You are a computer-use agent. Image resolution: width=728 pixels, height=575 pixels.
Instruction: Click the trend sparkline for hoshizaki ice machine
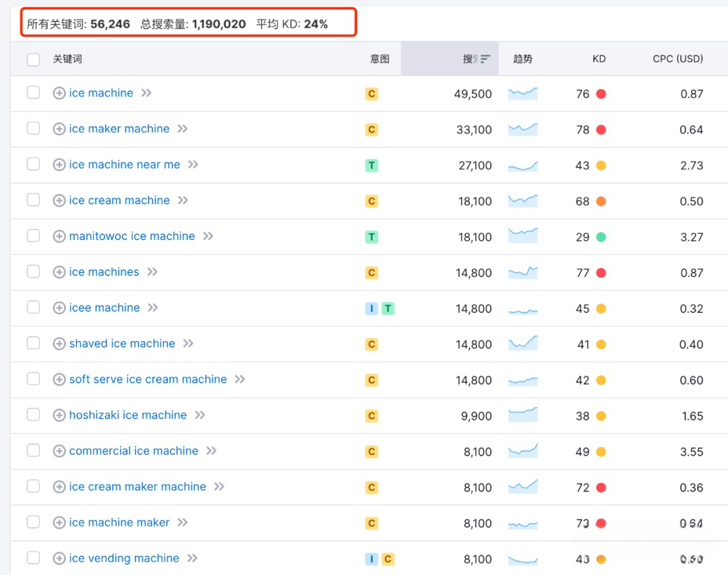tap(523, 415)
